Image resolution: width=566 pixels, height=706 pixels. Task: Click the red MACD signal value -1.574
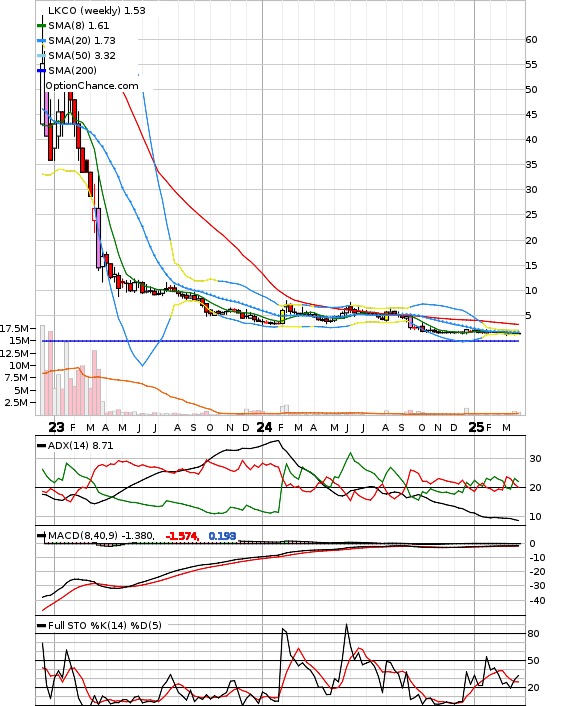point(182,536)
